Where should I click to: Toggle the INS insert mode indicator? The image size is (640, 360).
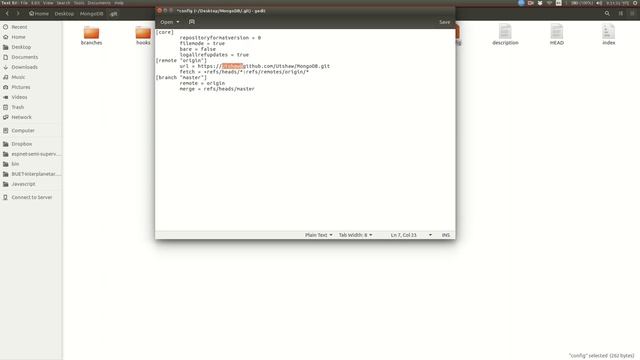[446, 235]
